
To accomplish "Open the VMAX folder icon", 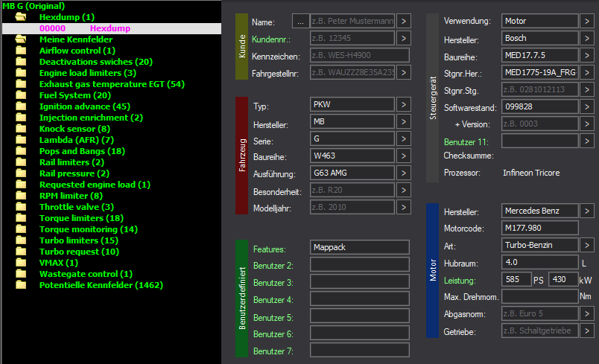I will coord(21,263).
